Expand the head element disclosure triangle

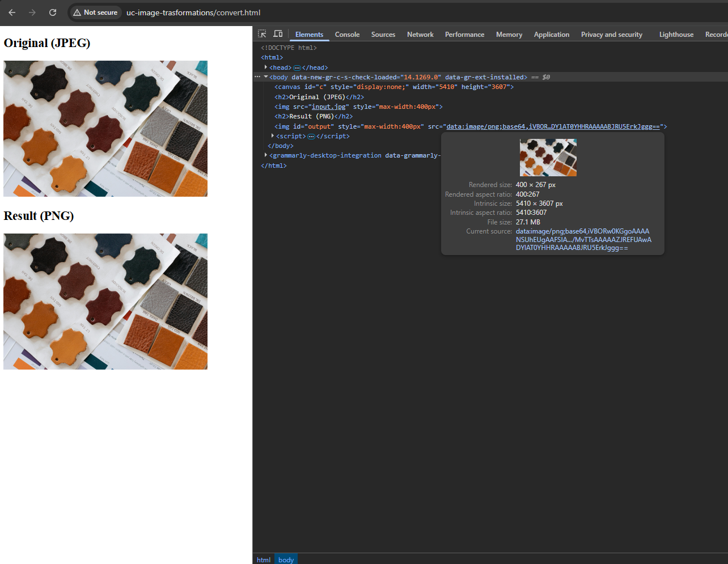[x=266, y=67]
